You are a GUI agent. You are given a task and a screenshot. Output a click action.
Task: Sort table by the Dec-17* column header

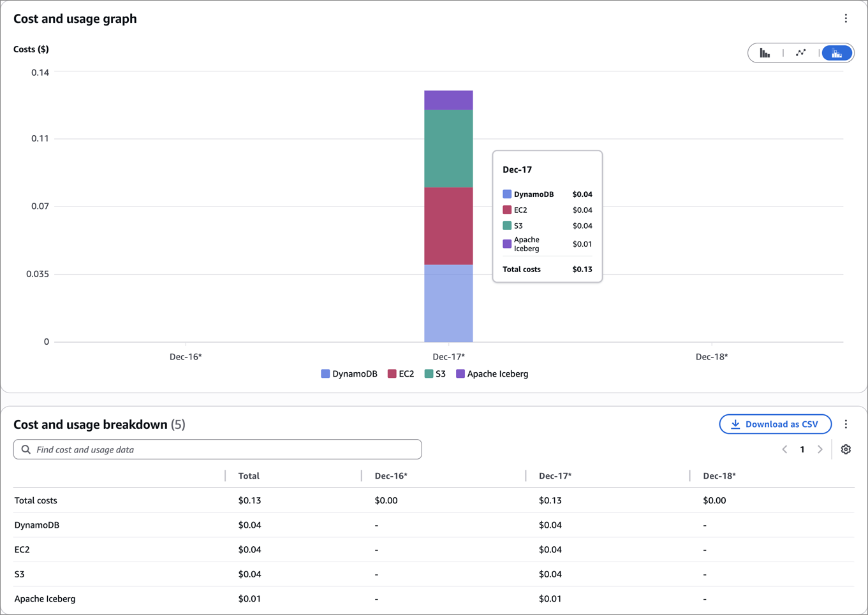click(555, 476)
